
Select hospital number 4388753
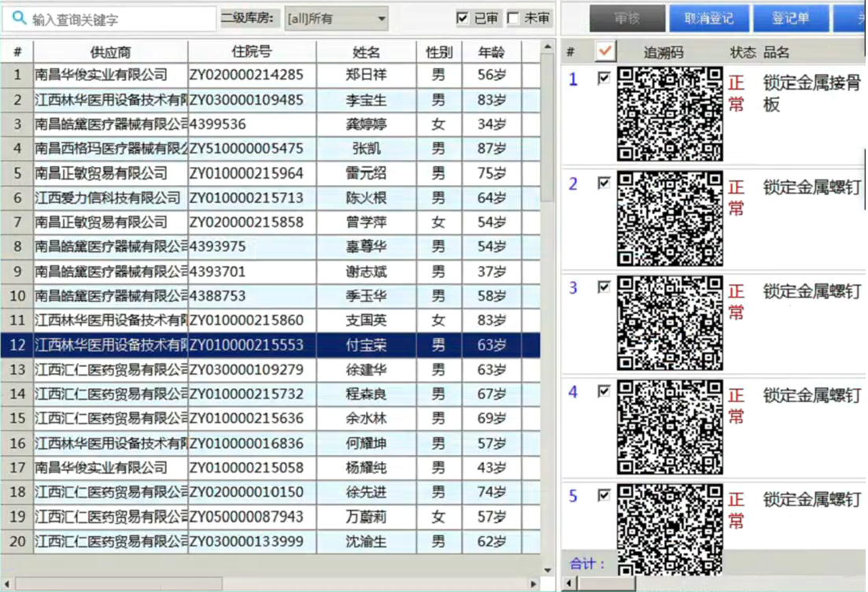coord(217,296)
